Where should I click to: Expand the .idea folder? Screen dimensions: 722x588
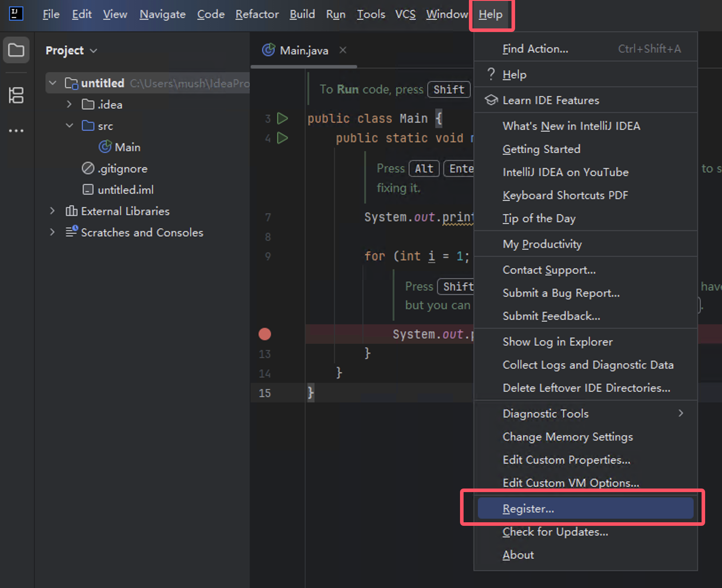(x=69, y=104)
